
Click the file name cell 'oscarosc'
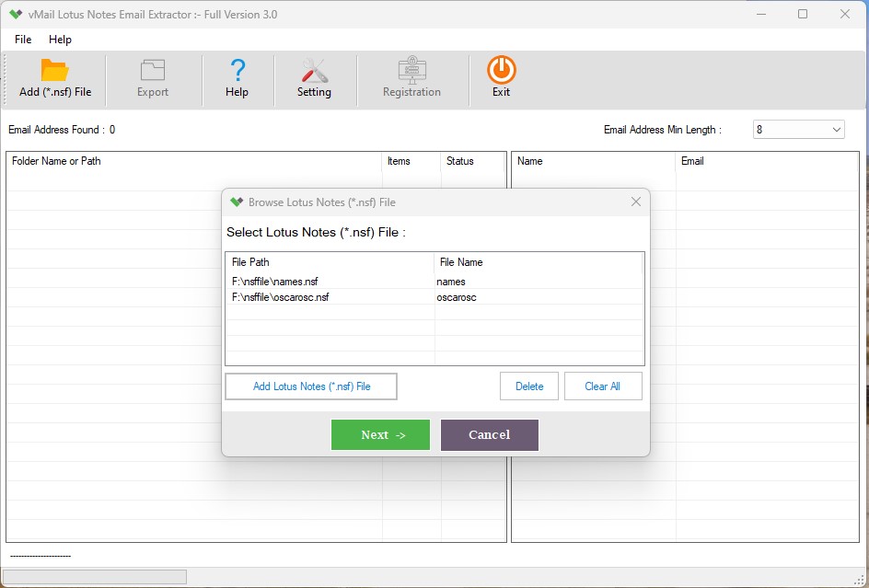coord(456,297)
